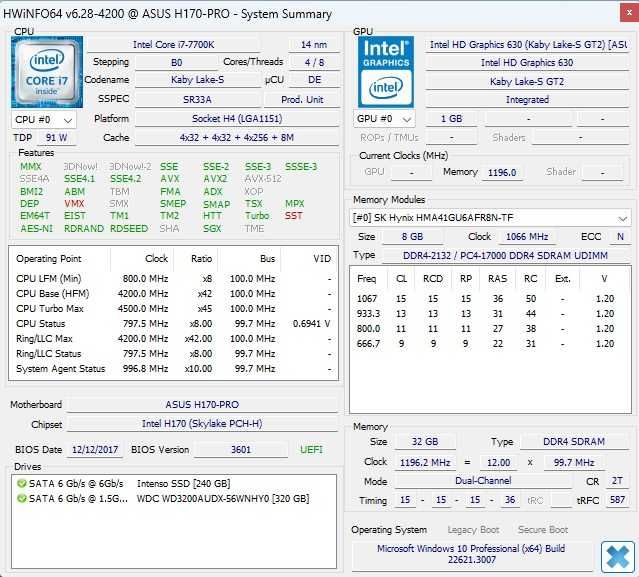Click the Dual-Channel mode field
The width and height of the screenshot is (639, 577).
click(483, 481)
